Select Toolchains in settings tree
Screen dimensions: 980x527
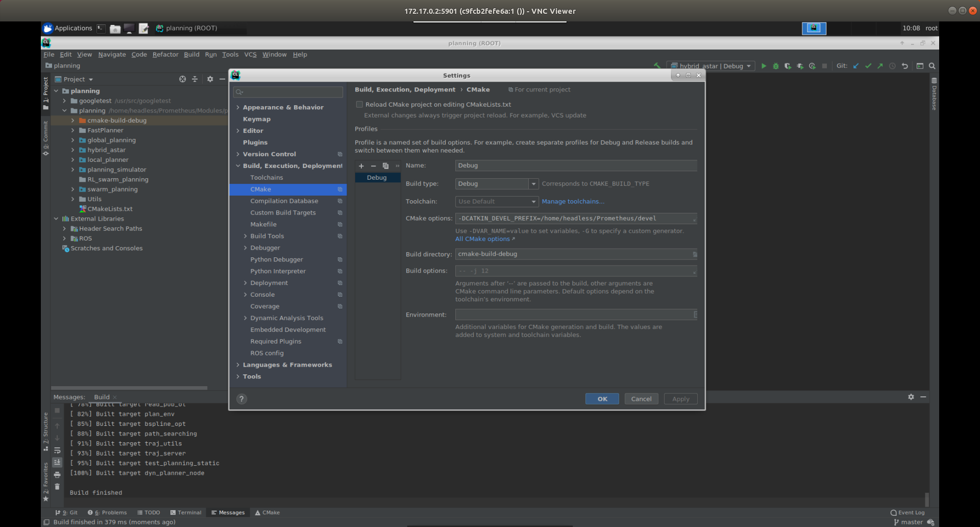tap(266, 178)
